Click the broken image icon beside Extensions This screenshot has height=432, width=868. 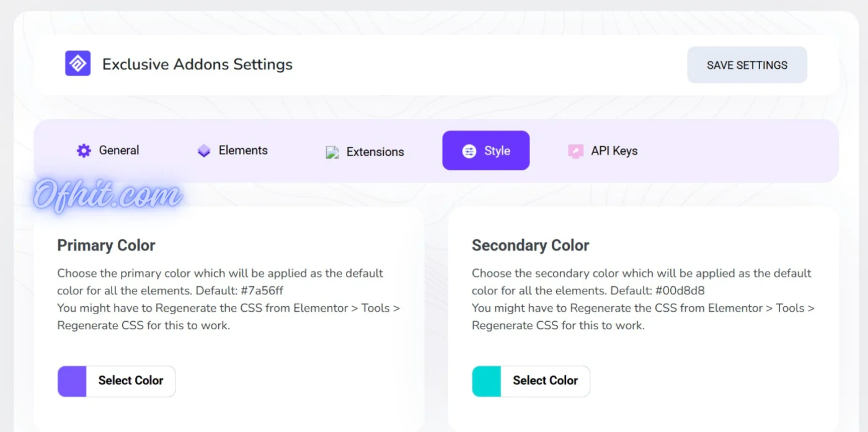click(332, 152)
